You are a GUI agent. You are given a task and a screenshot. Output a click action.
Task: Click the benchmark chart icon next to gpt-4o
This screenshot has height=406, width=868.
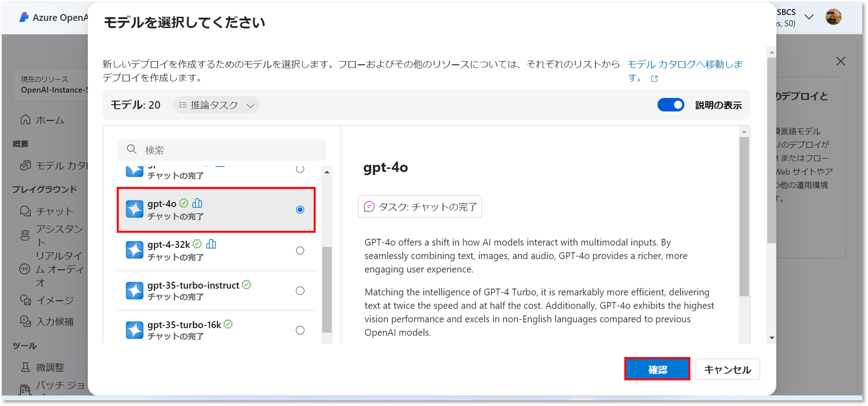(197, 203)
